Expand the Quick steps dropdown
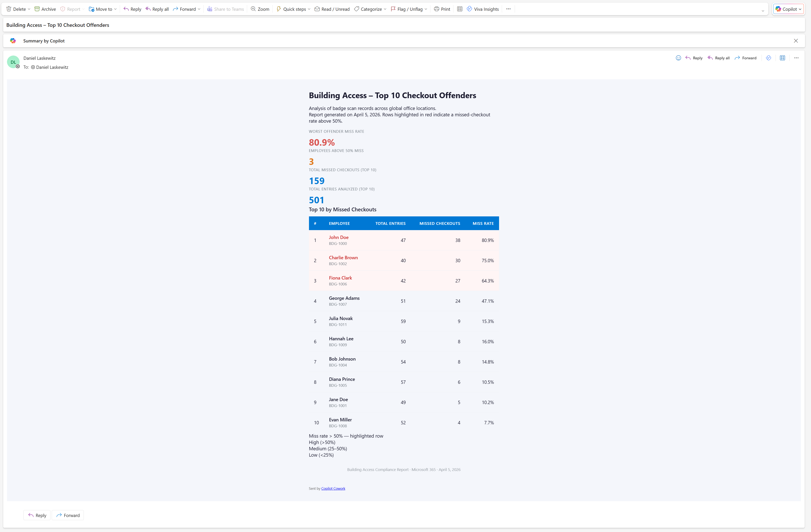This screenshot has height=532, width=811. coord(292,9)
